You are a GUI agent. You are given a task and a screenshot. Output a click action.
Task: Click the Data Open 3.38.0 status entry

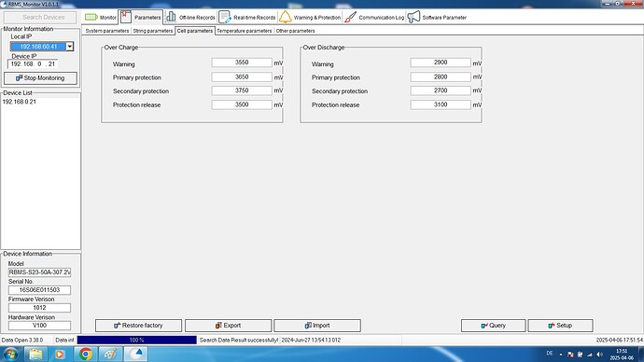pos(22,340)
